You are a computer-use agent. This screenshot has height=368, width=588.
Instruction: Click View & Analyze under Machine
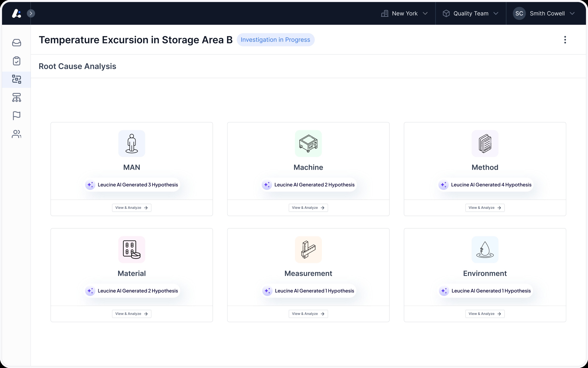tap(308, 208)
